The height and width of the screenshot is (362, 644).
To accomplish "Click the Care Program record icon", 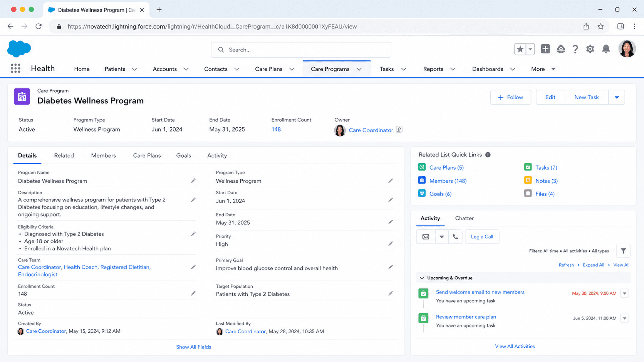I will click(22, 97).
